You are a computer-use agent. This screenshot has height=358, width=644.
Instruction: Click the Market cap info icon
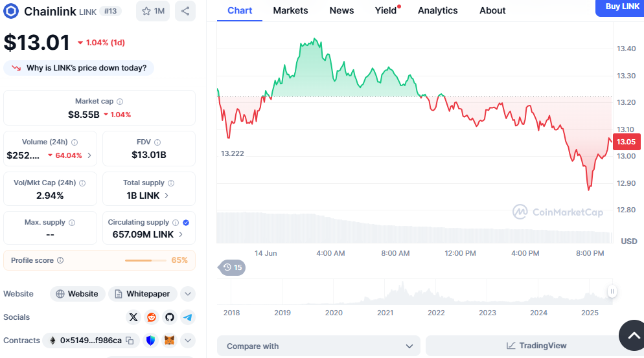coord(120,102)
